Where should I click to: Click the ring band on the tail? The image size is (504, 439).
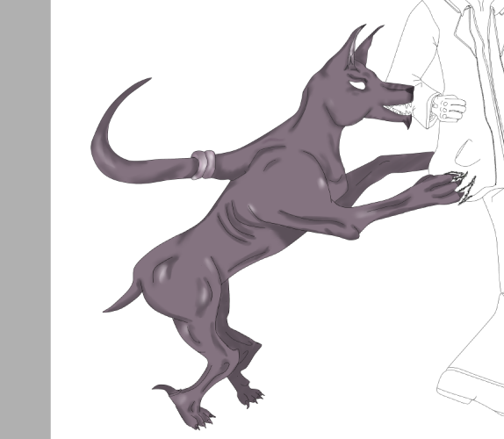pos(204,164)
